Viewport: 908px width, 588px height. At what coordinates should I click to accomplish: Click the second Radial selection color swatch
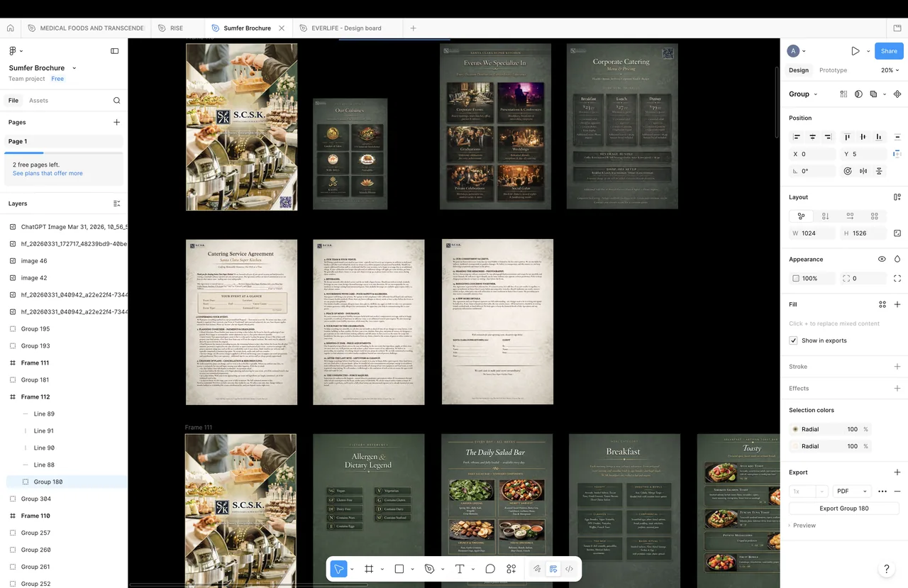click(795, 446)
